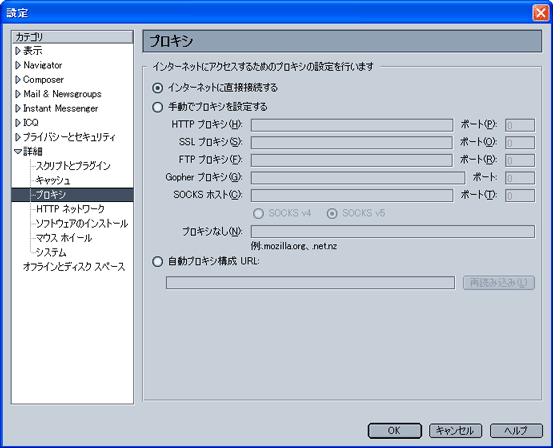This screenshot has height=448, width=553.
Task: Open マウス ホイール settings item
Action: [64, 238]
